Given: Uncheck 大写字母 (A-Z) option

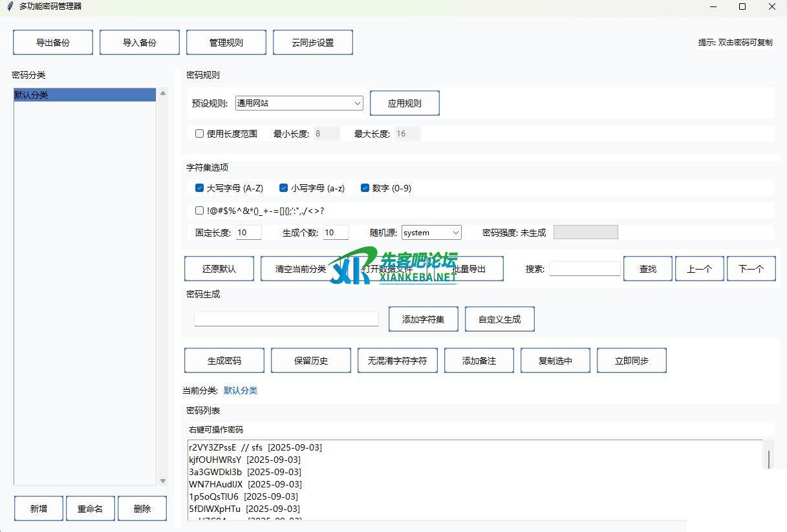Looking at the screenshot, I should pyautogui.click(x=200, y=188).
